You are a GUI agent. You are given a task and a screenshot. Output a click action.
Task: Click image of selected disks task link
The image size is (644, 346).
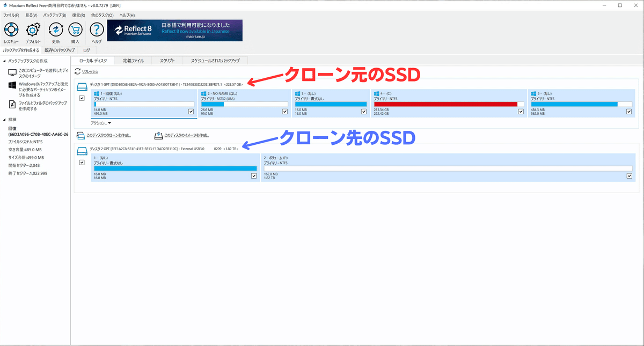pyautogui.click(x=43, y=72)
